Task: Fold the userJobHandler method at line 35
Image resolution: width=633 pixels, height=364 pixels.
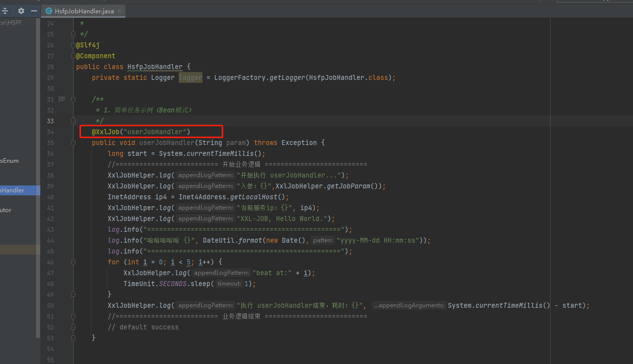Action: click(x=73, y=143)
